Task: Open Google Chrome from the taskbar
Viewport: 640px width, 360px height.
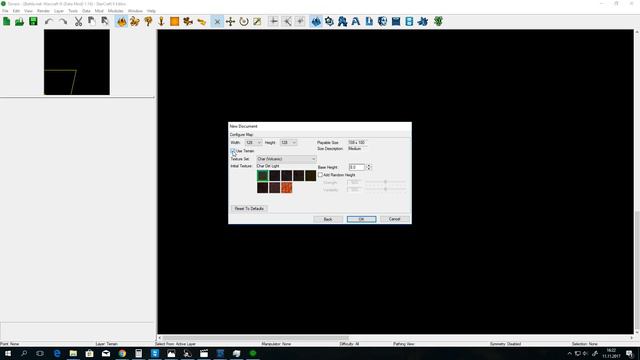Action: point(122,353)
